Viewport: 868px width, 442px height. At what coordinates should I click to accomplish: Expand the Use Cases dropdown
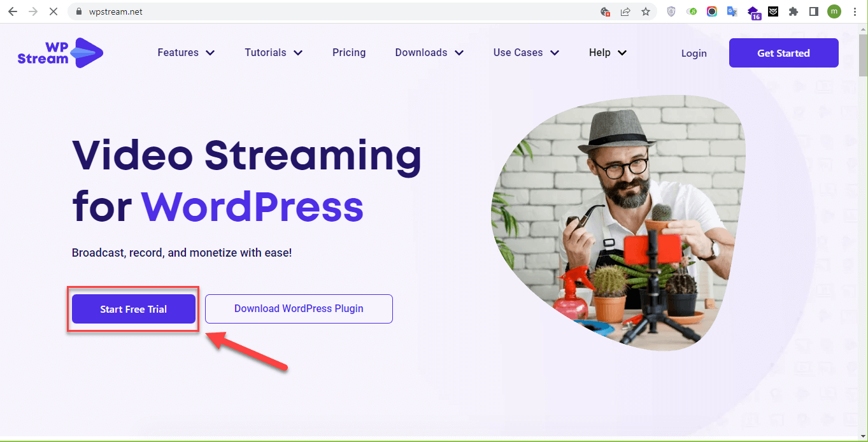pyautogui.click(x=525, y=53)
